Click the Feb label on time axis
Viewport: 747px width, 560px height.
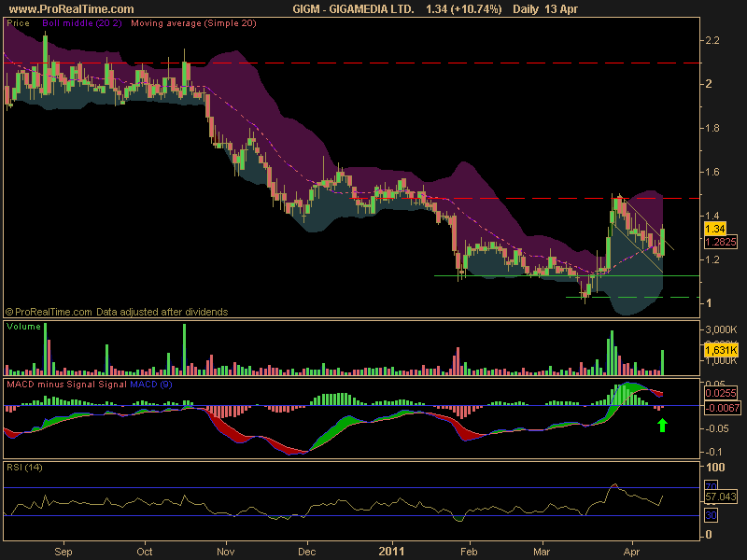469,552
